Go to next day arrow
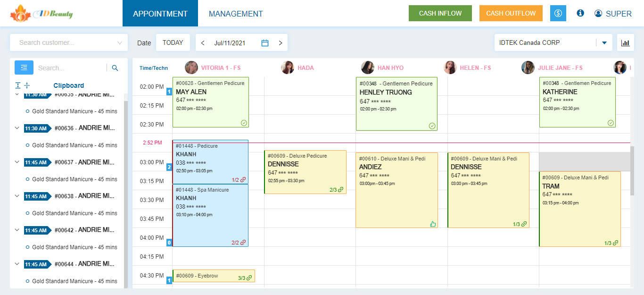The height and width of the screenshot is (295, 644). tap(281, 43)
